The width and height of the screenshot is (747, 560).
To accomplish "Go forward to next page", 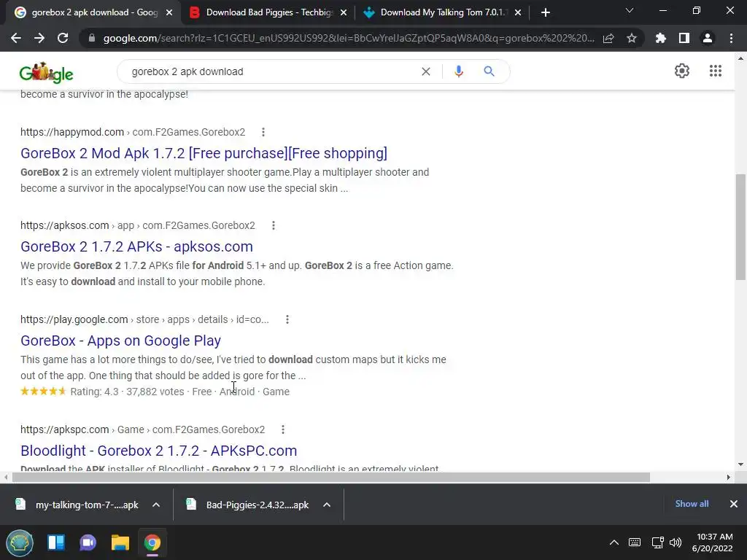I will (39, 38).
